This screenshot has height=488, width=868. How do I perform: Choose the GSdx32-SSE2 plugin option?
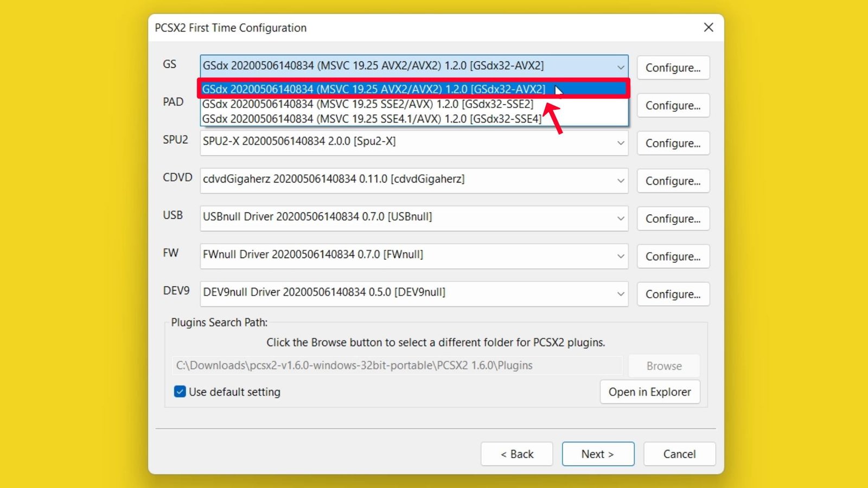pos(414,104)
